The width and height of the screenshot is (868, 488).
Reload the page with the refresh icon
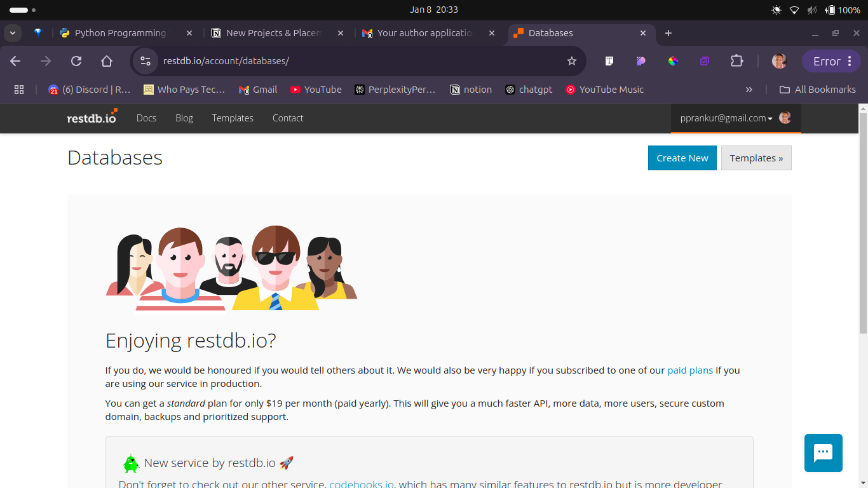[x=76, y=61]
